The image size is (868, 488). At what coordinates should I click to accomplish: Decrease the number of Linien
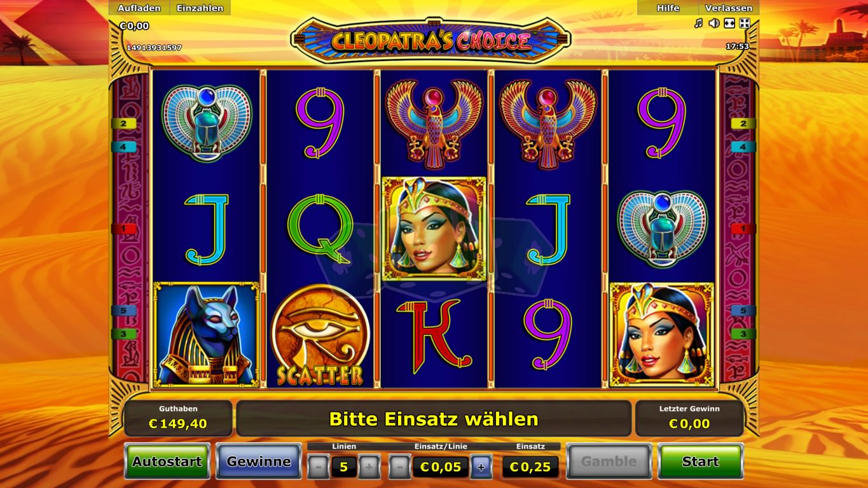(x=318, y=467)
